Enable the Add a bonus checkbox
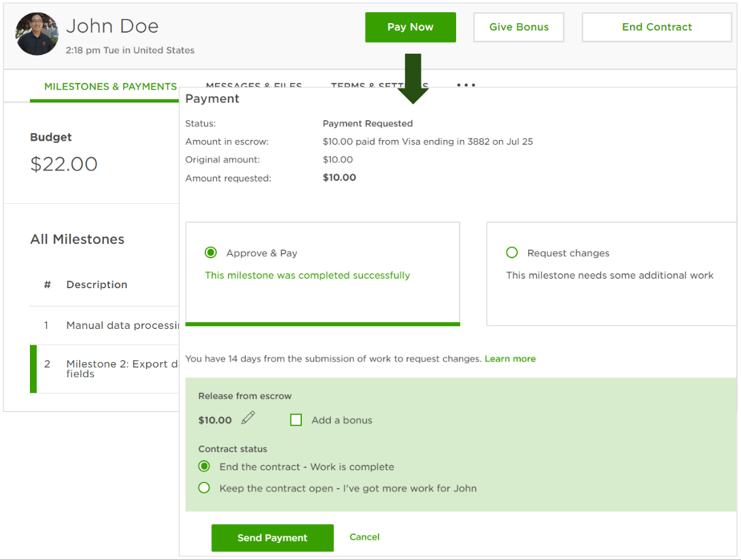Screen dimensions: 741x560 [296, 420]
